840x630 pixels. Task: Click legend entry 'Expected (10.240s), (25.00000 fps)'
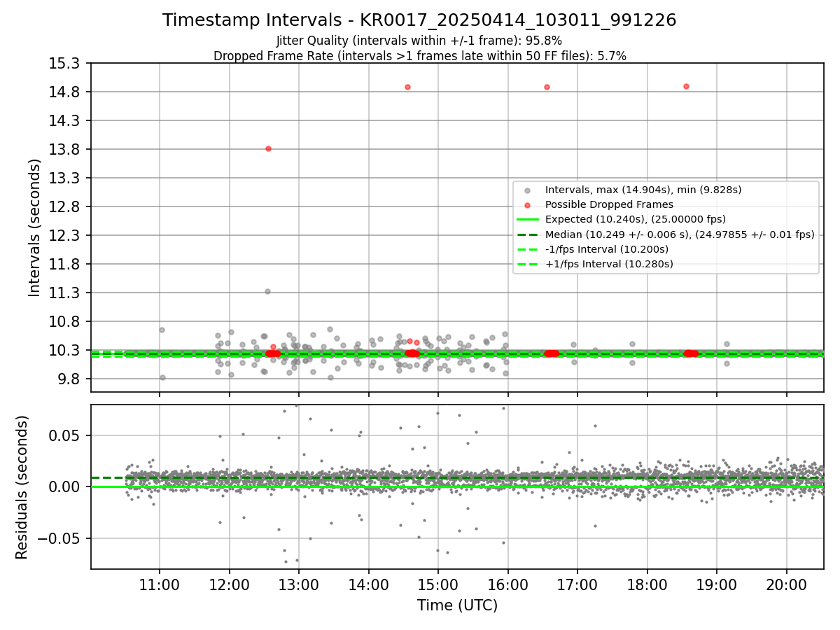[x=636, y=219]
